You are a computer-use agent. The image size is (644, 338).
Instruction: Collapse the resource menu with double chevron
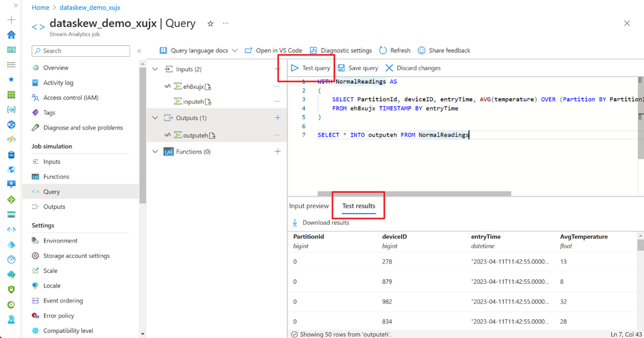tap(139, 50)
